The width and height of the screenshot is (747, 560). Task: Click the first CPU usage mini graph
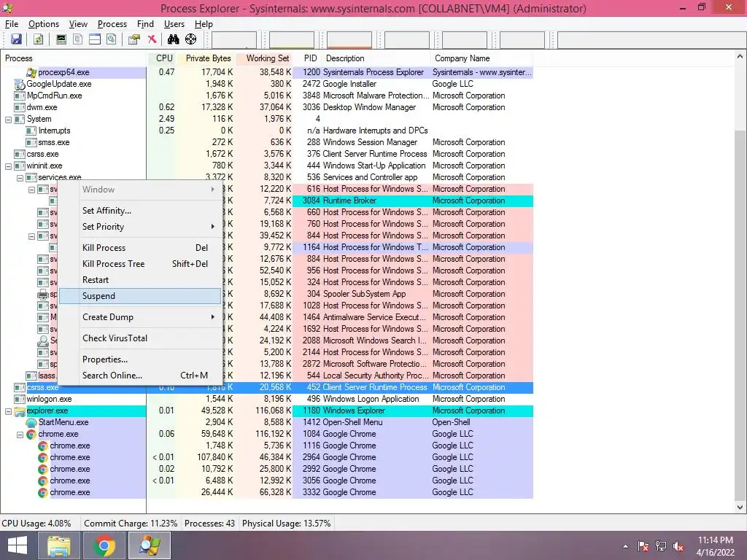[x=234, y=40]
